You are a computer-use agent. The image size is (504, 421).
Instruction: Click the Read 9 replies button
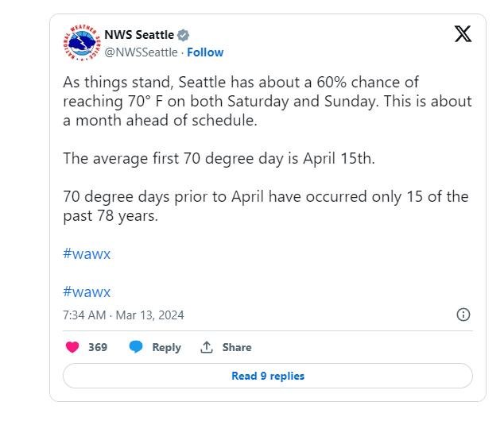click(267, 376)
